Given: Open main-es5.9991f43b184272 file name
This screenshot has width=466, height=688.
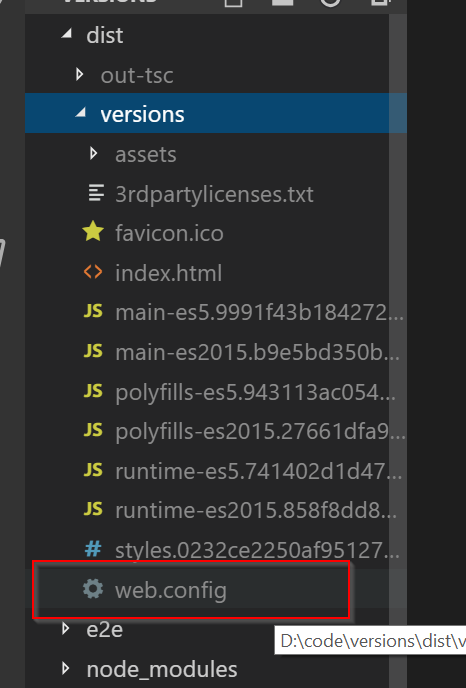Looking at the screenshot, I should click(x=259, y=313).
